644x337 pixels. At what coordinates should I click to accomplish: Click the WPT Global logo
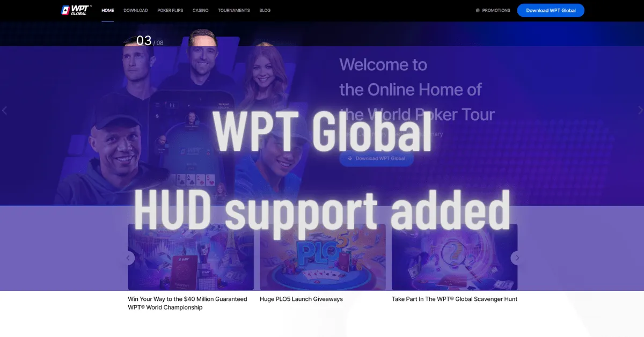(x=75, y=10)
